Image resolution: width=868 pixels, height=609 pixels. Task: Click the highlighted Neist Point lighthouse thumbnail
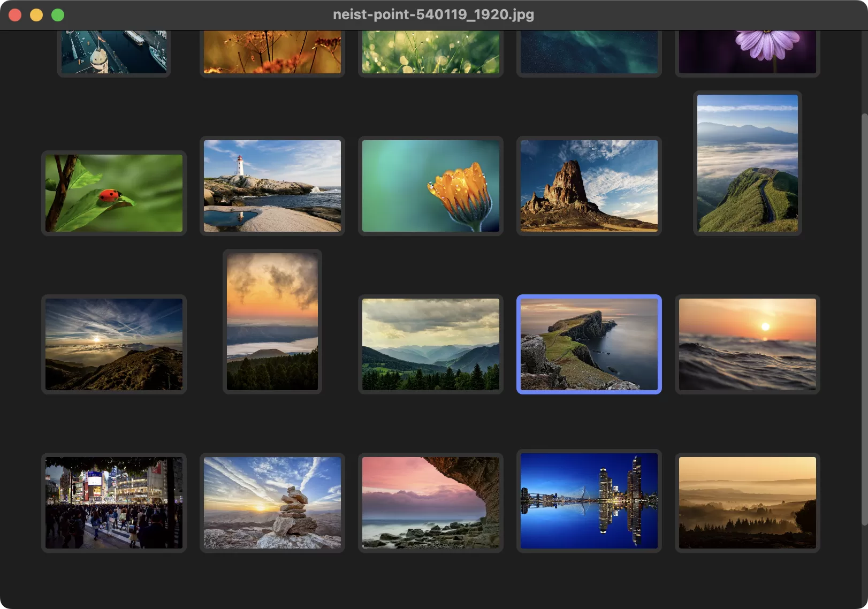[x=589, y=344]
